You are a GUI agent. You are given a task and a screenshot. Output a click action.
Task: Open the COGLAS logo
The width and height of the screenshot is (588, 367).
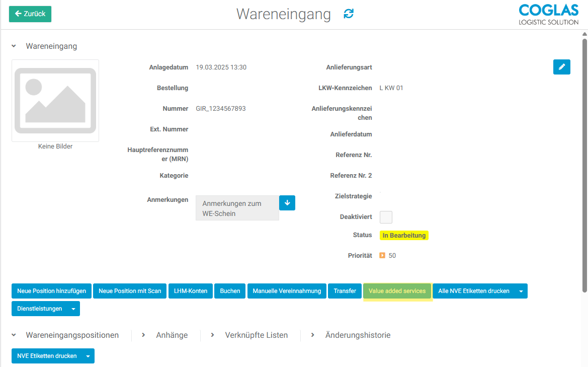[548, 14]
